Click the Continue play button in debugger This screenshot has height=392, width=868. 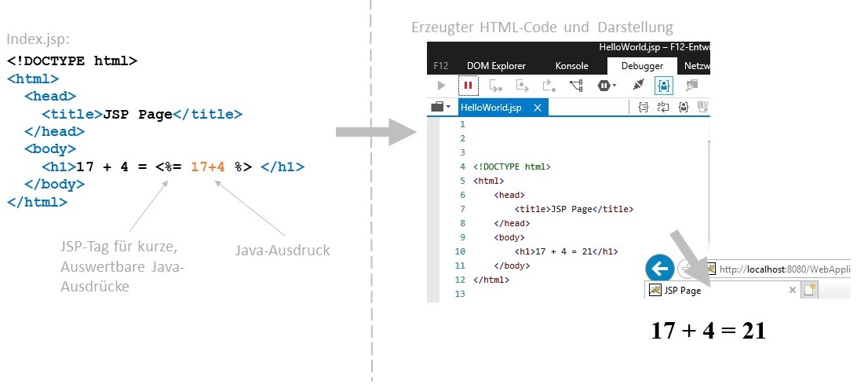click(442, 86)
